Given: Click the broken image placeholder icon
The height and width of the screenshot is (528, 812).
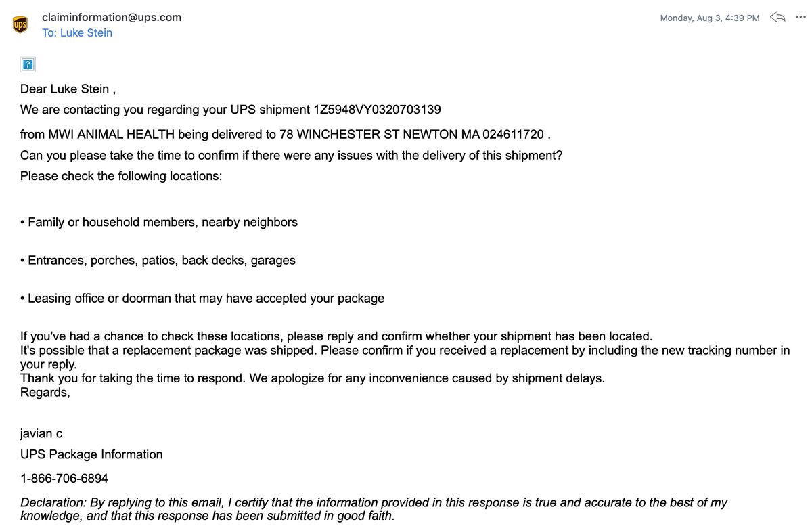Looking at the screenshot, I should coord(28,65).
